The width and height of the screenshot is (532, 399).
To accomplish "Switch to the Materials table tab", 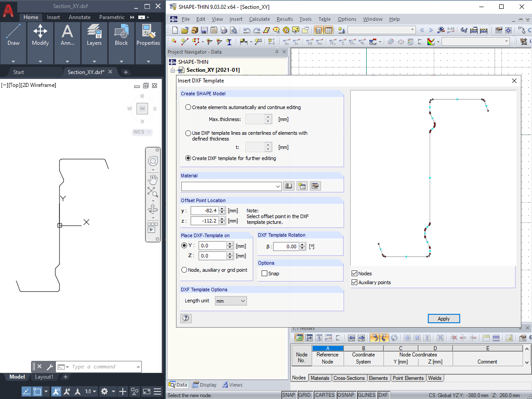I will point(320,378).
